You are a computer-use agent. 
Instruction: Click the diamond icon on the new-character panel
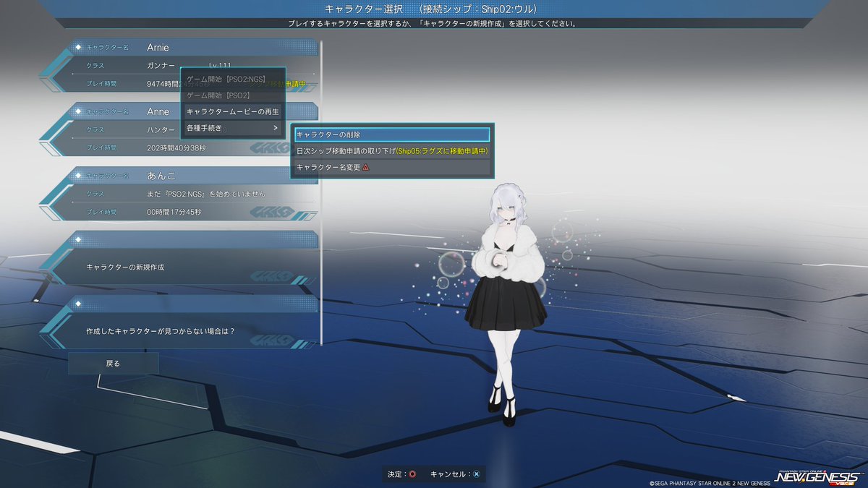77,240
